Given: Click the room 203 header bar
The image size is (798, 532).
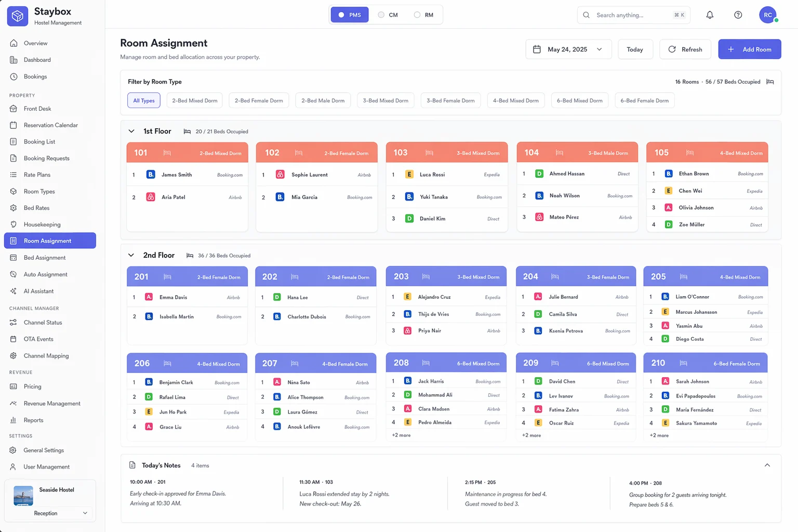Looking at the screenshot, I should (446, 277).
